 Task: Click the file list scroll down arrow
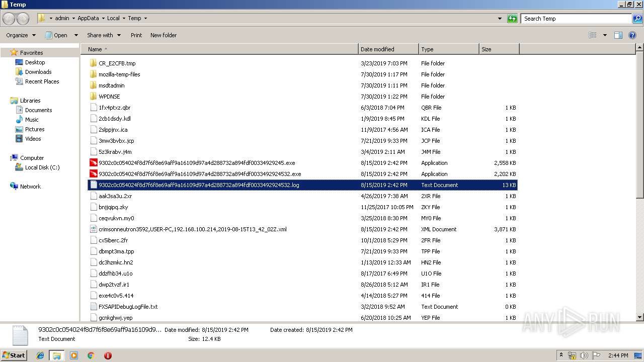point(640,317)
